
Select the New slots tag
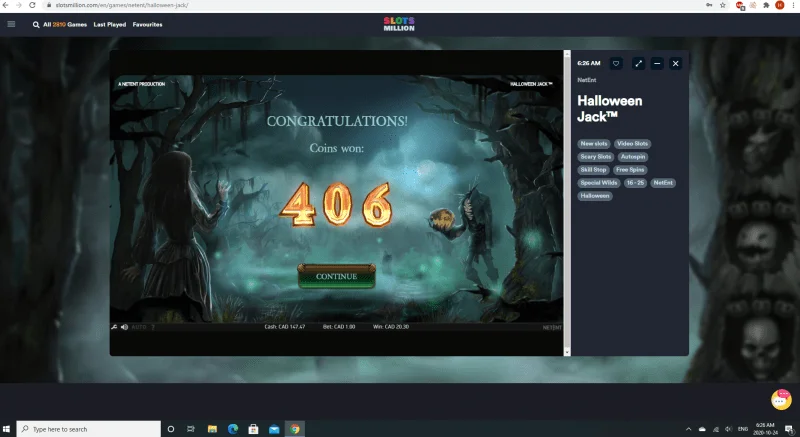point(594,144)
